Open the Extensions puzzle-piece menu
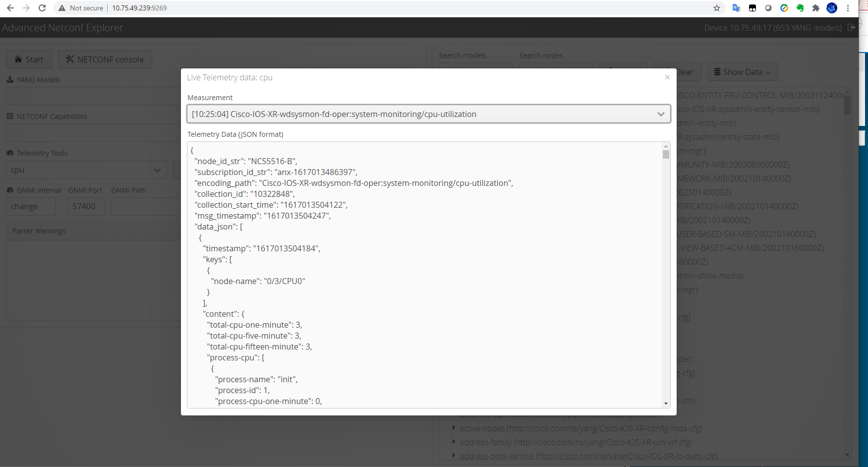Image resolution: width=868 pixels, height=467 pixels. 816,8
